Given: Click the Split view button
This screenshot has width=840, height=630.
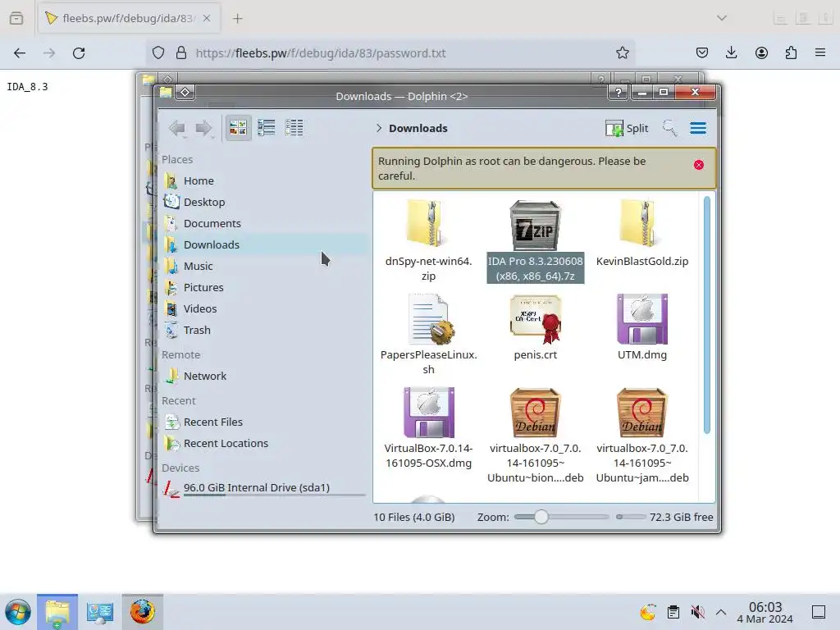Looking at the screenshot, I should click(627, 129).
